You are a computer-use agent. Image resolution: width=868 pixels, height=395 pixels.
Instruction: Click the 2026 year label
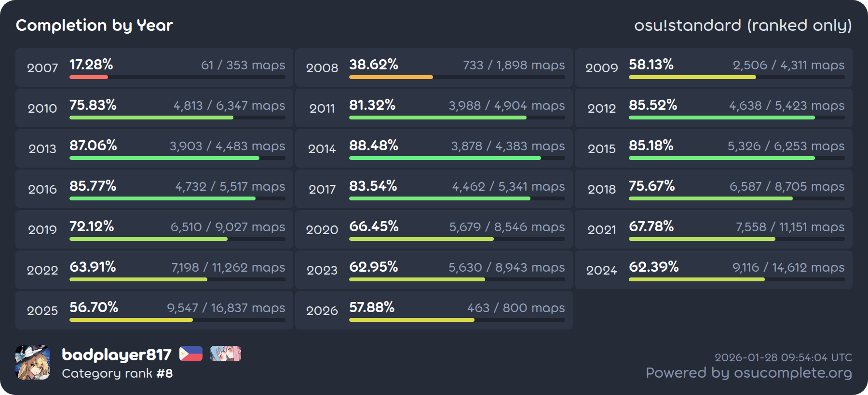(x=322, y=311)
